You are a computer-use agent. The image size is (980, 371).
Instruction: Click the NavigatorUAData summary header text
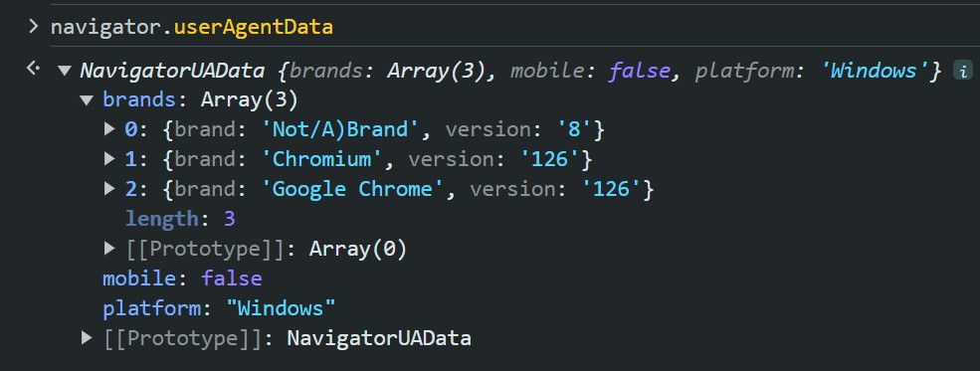(x=510, y=71)
